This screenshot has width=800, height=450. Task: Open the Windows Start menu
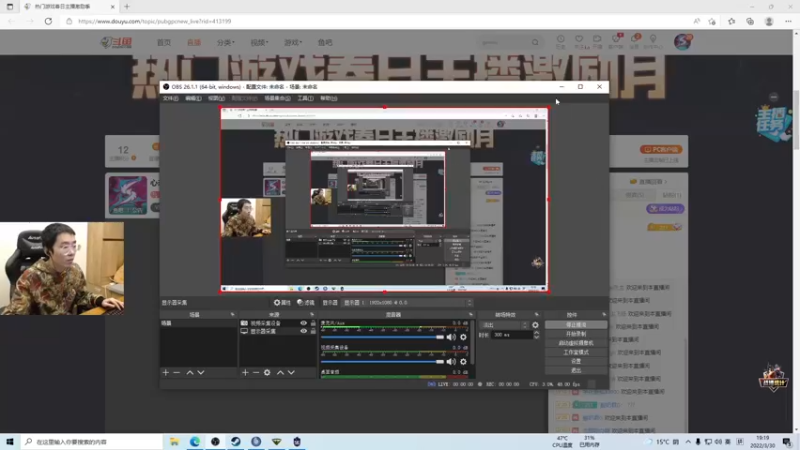tap(10, 442)
